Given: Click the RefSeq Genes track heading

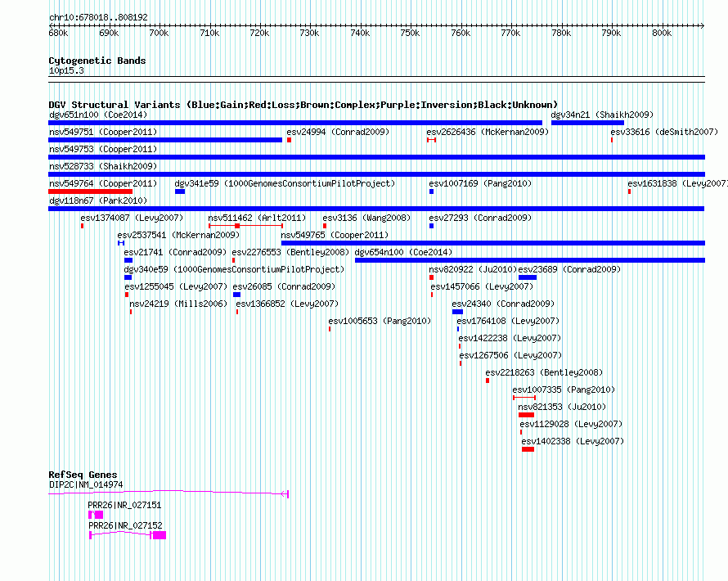Looking at the screenshot, I should (83, 475).
